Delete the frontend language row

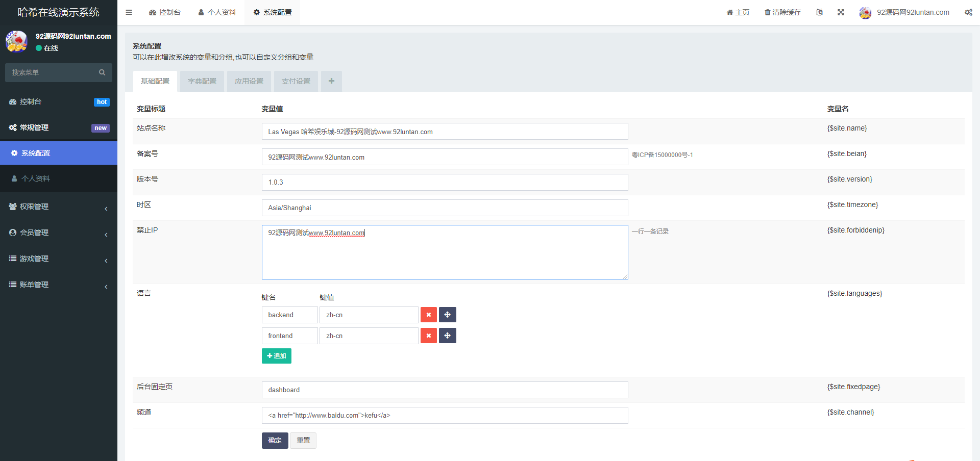(428, 336)
